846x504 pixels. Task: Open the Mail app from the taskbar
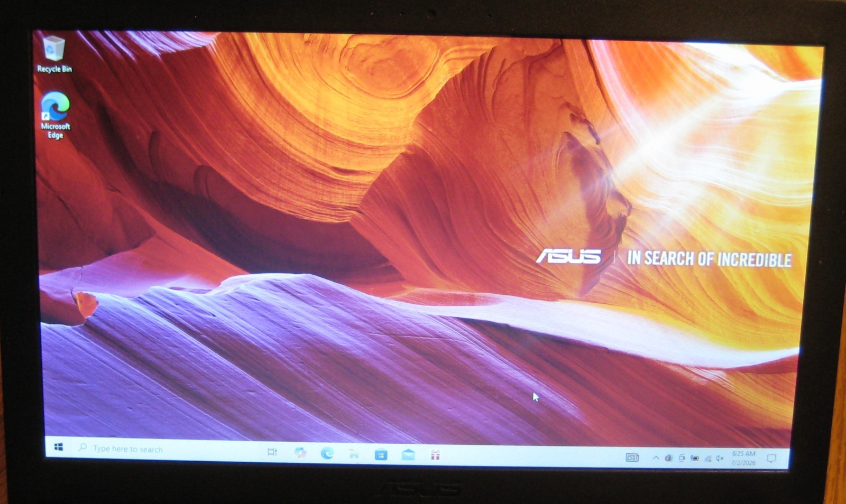click(408, 455)
